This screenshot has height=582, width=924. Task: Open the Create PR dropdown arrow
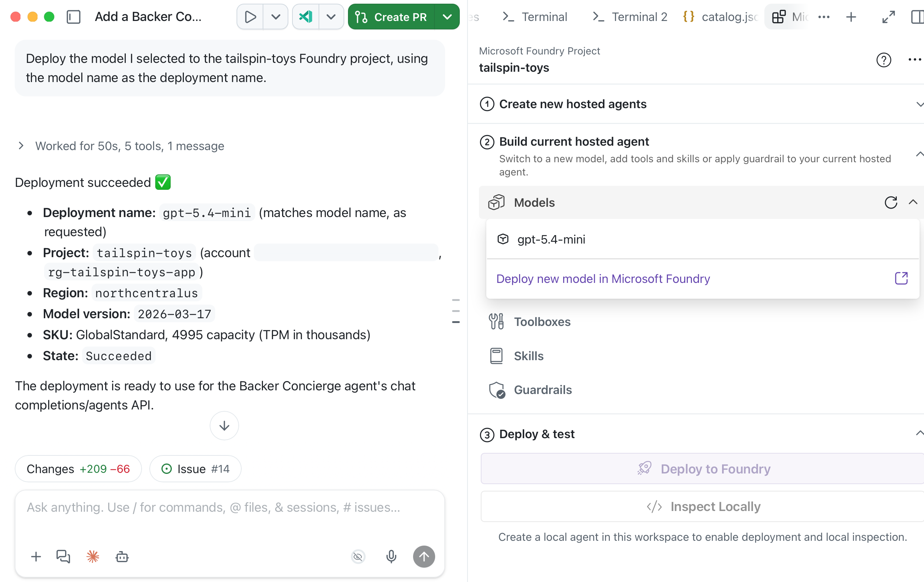[x=447, y=17]
